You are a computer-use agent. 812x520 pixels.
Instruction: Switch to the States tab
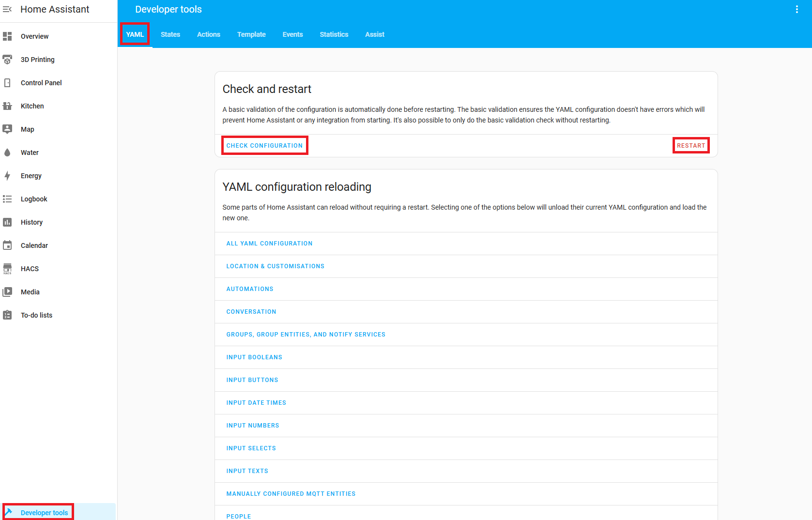[170, 34]
